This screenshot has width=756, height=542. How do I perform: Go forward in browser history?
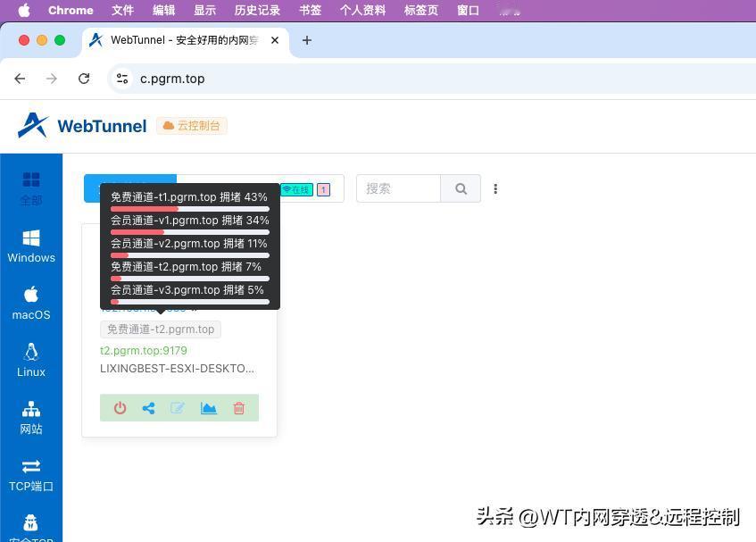point(52,79)
